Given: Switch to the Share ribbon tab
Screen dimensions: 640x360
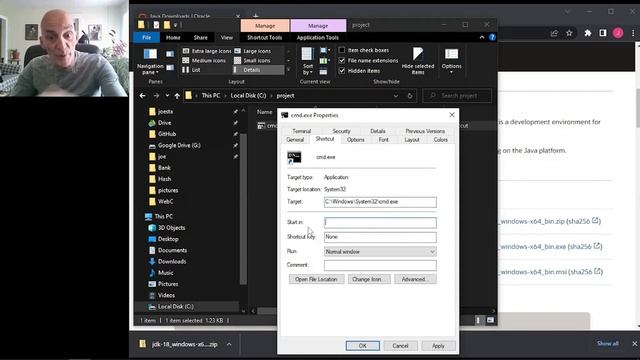Looking at the screenshot, I should tap(200, 38).
